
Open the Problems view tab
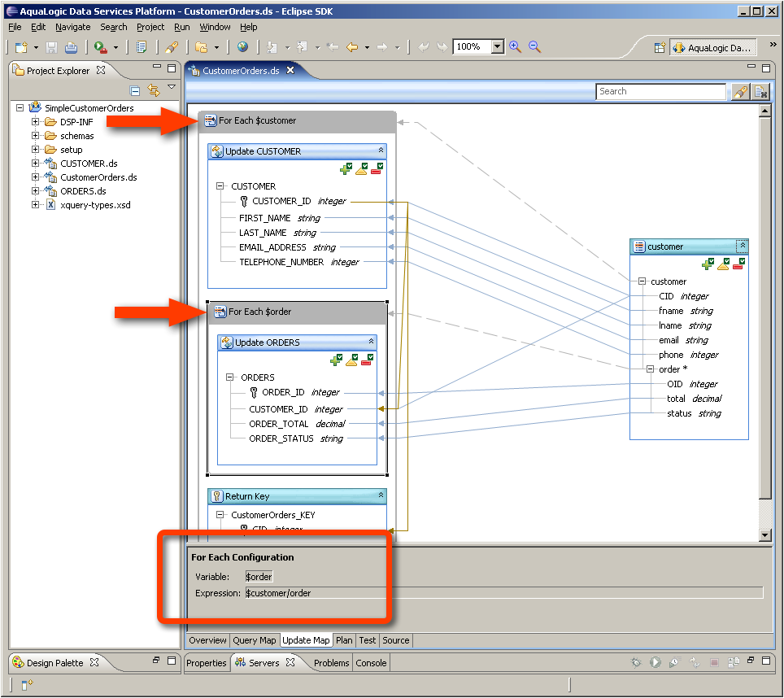331,663
